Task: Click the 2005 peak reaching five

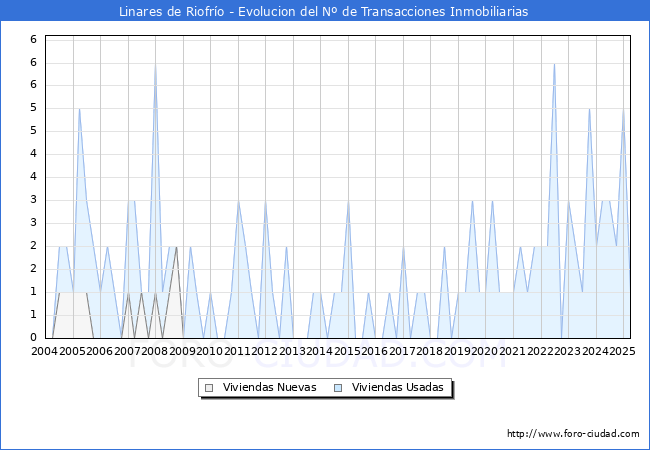Action: [79, 109]
